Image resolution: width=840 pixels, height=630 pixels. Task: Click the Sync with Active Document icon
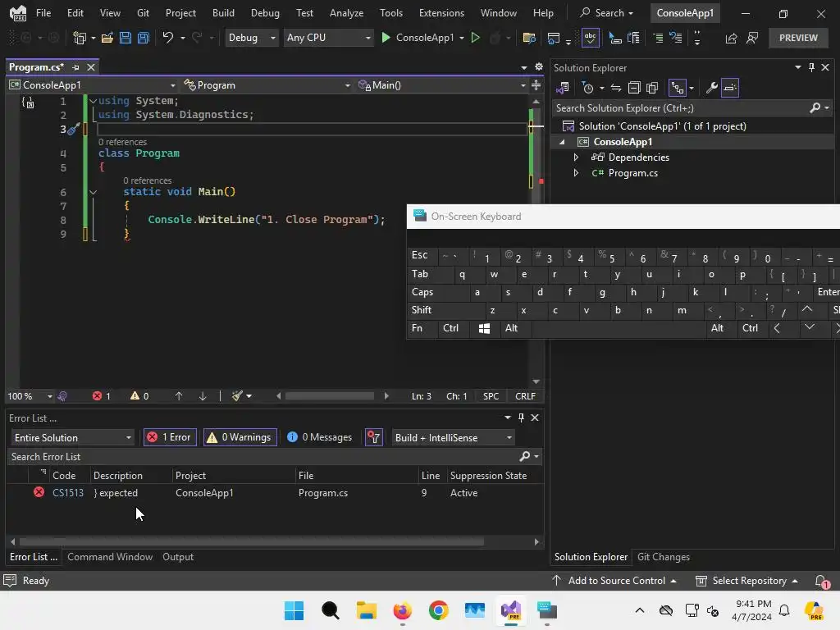pyautogui.click(x=616, y=88)
